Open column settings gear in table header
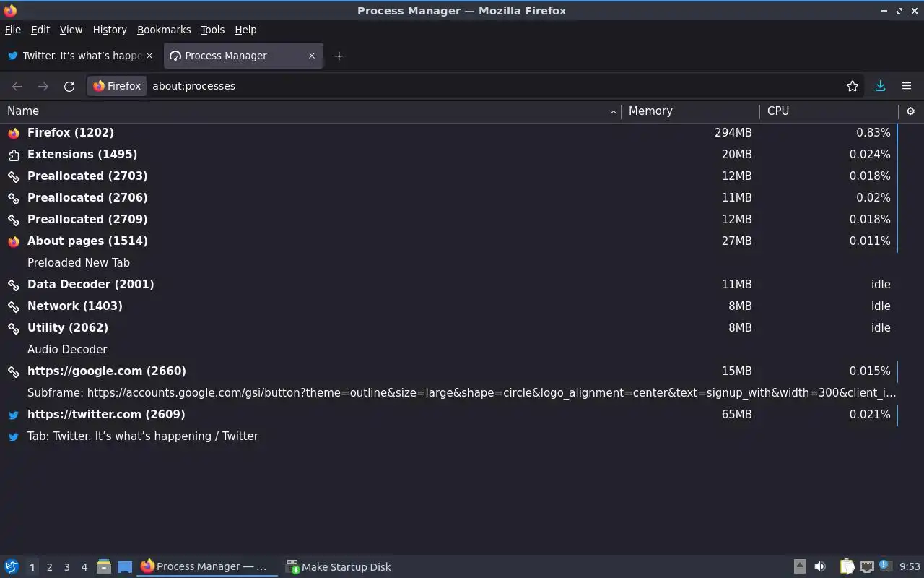This screenshot has height=578, width=924. click(x=910, y=111)
